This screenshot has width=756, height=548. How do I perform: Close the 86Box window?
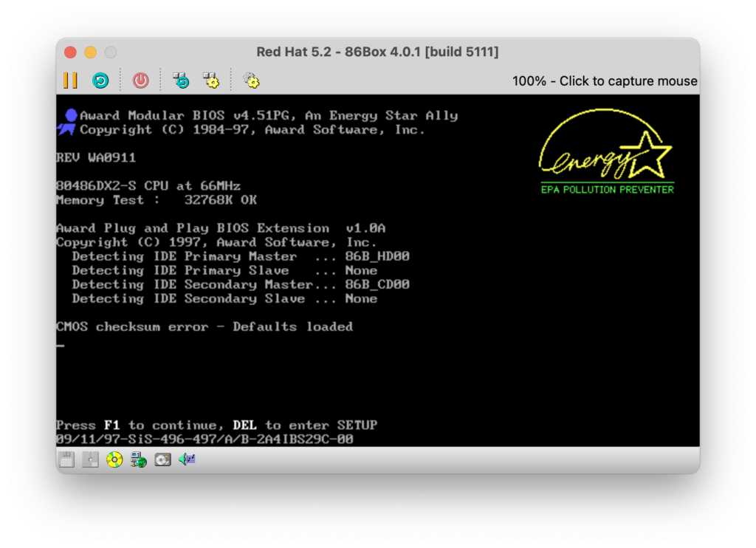[70, 52]
